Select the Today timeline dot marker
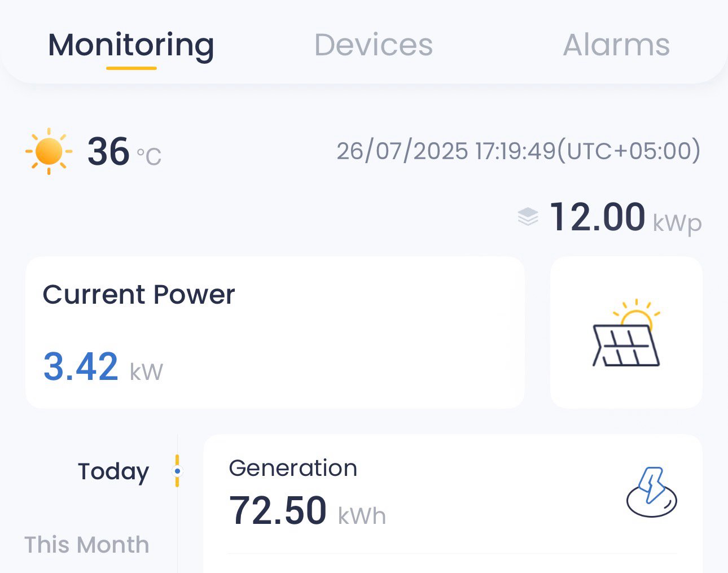Viewport: 728px width, 573px height. click(x=177, y=471)
